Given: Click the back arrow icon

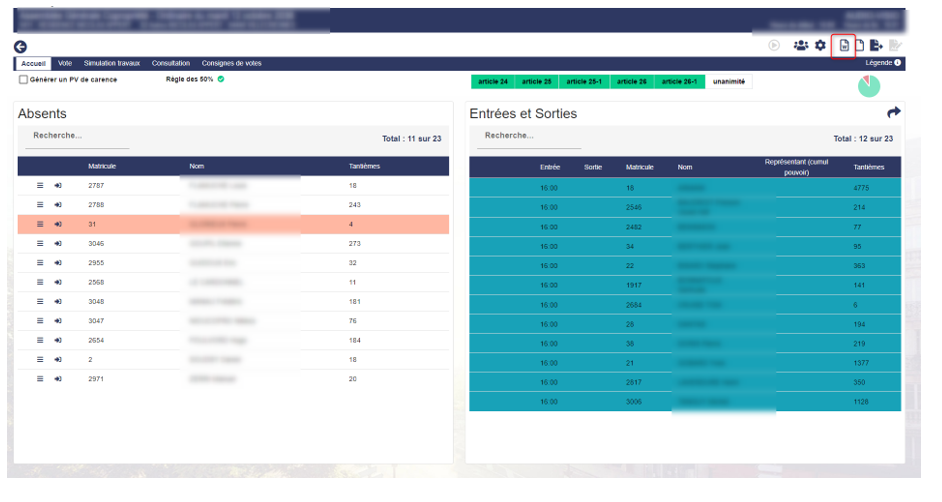Looking at the screenshot, I should pyautogui.click(x=20, y=47).
